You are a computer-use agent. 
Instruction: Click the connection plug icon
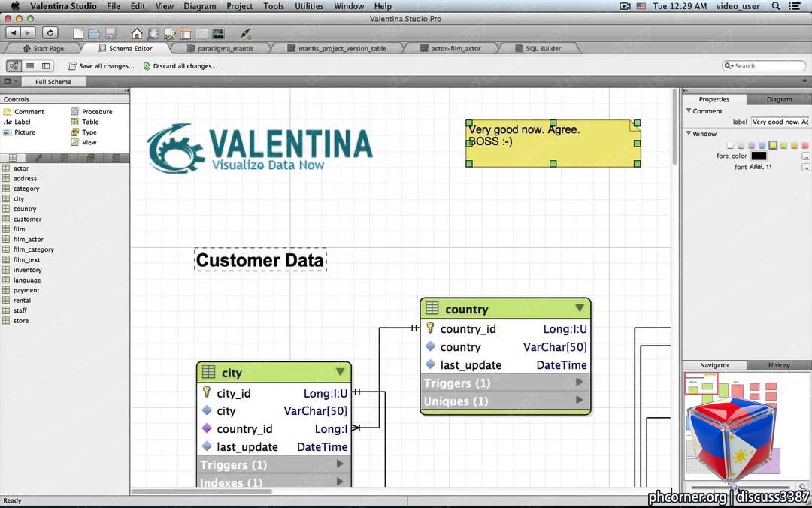pos(246,34)
